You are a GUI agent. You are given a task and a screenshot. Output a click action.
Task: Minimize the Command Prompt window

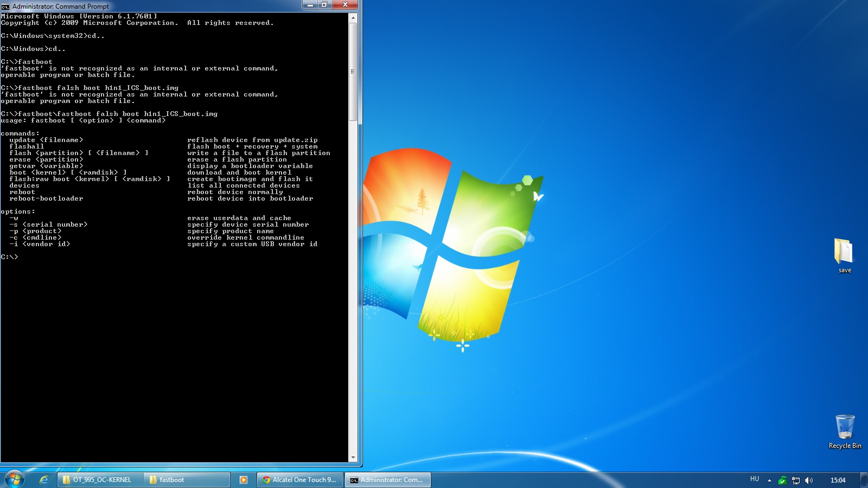click(x=310, y=5)
